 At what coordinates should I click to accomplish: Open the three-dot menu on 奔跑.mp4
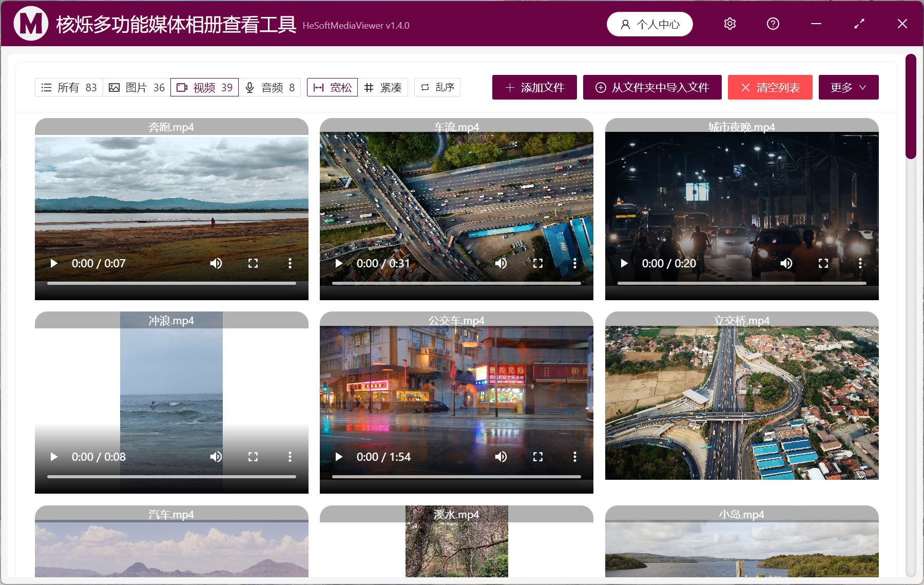(x=290, y=263)
